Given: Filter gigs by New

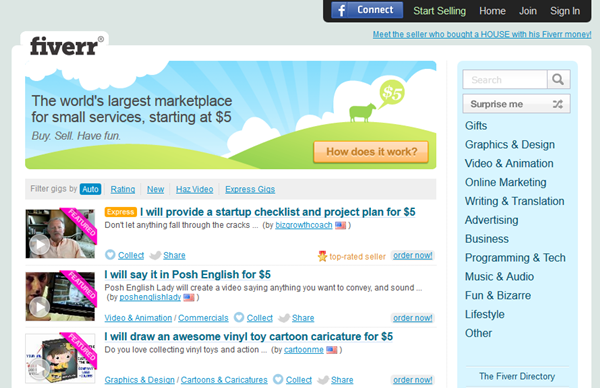Looking at the screenshot, I should point(155,189).
